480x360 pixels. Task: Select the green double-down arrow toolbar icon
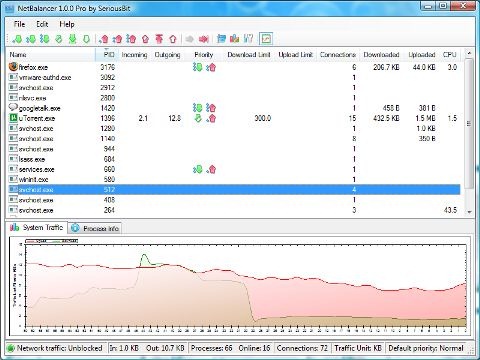72,39
